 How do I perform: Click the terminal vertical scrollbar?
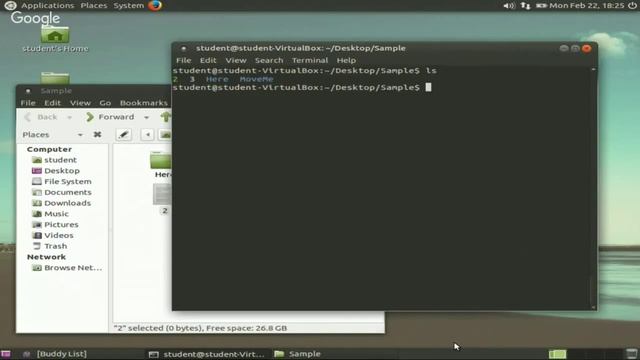(593, 188)
